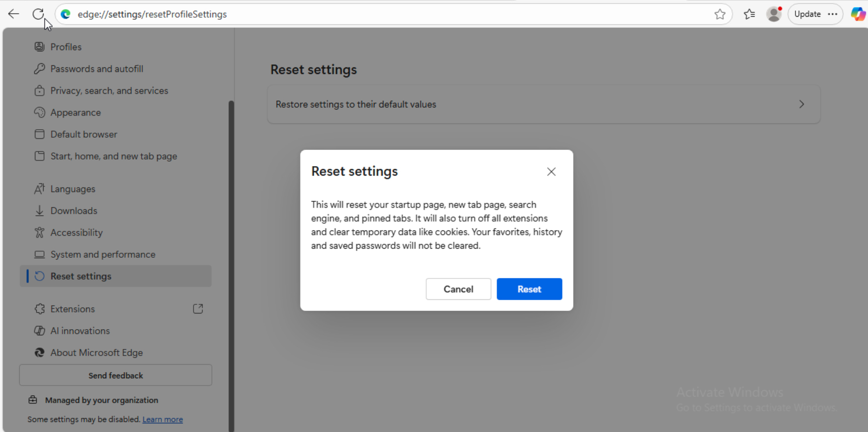The width and height of the screenshot is (868, 432).
Task: Open Start, home, and new tab page
Action: [116, 156]
